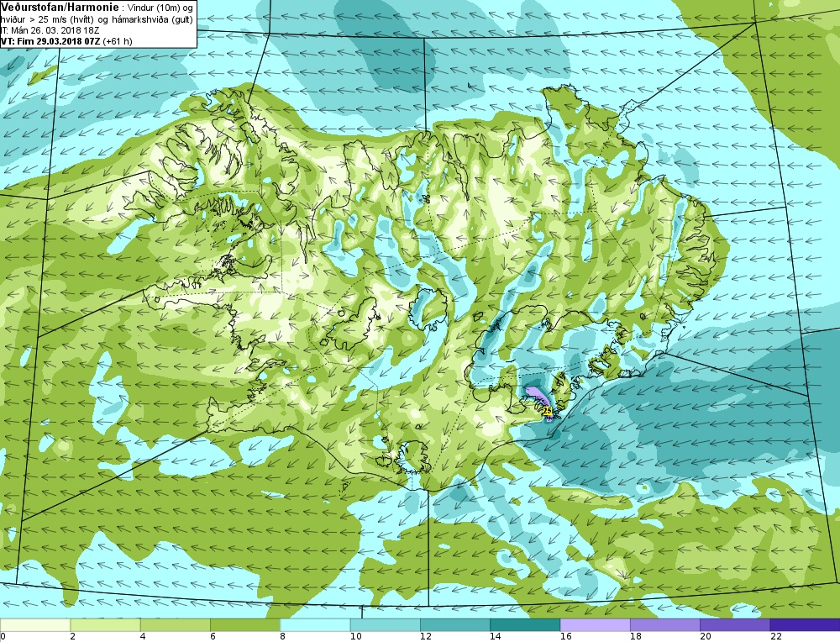The height and width of the screenshot is (642, 840).
Task: Click the dark teal 14–16 m/s legend swatch
Action: 525,625
